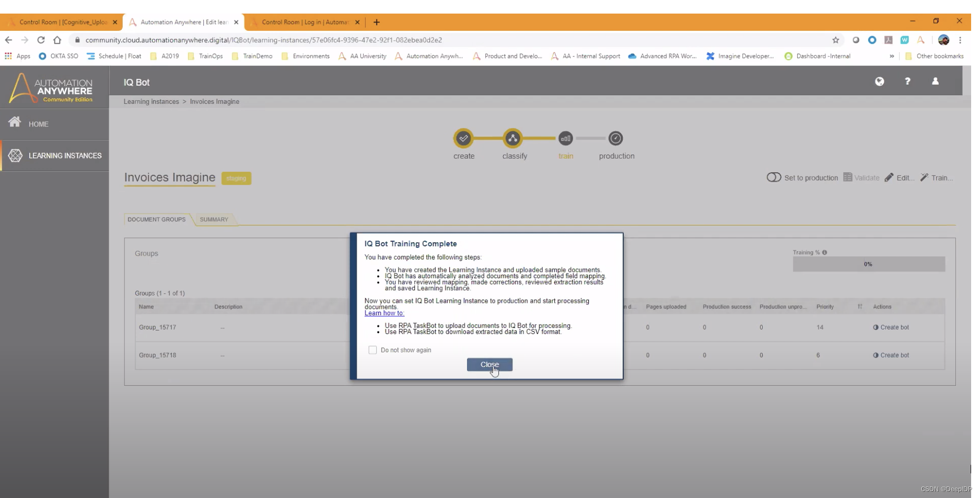Click the Description column header
The width and height of the screenshot is (980, 498).
click(228, 306)
